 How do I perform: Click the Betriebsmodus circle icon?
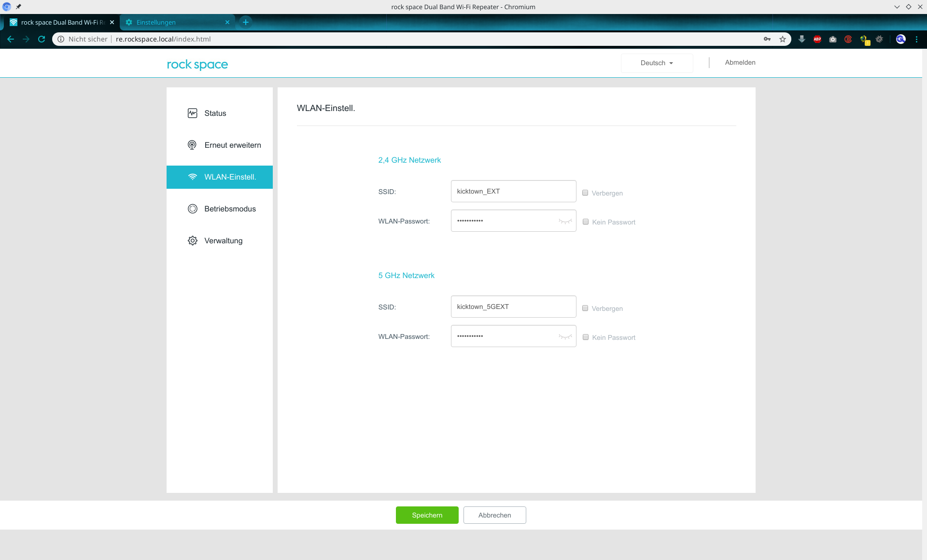click(x=193, y=209)
